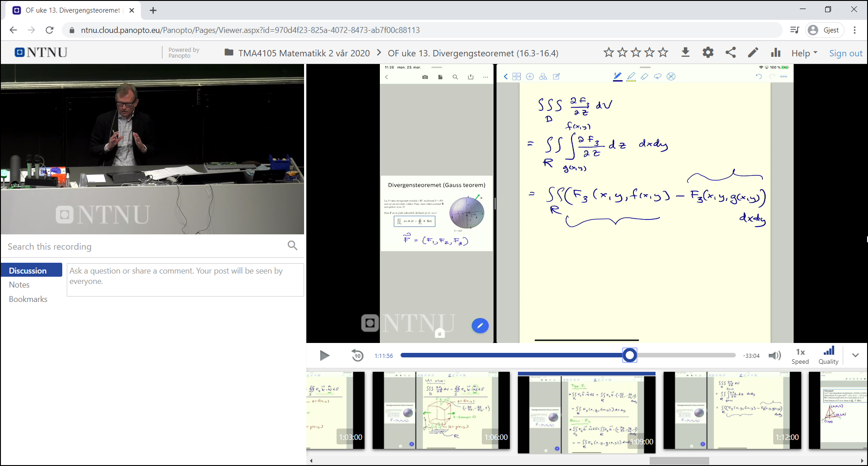
Task: Play the lecture recording
Action: [324, 356]
